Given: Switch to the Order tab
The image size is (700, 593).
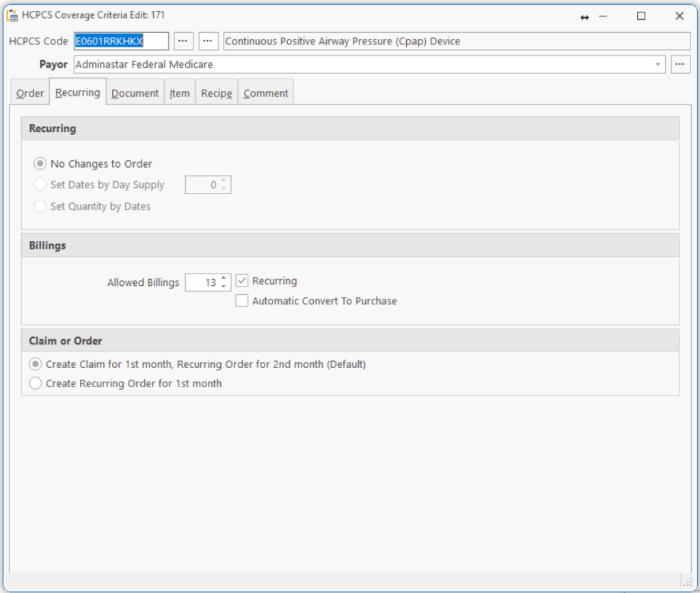Looking at the screenshot, I should tap(30, 93).
